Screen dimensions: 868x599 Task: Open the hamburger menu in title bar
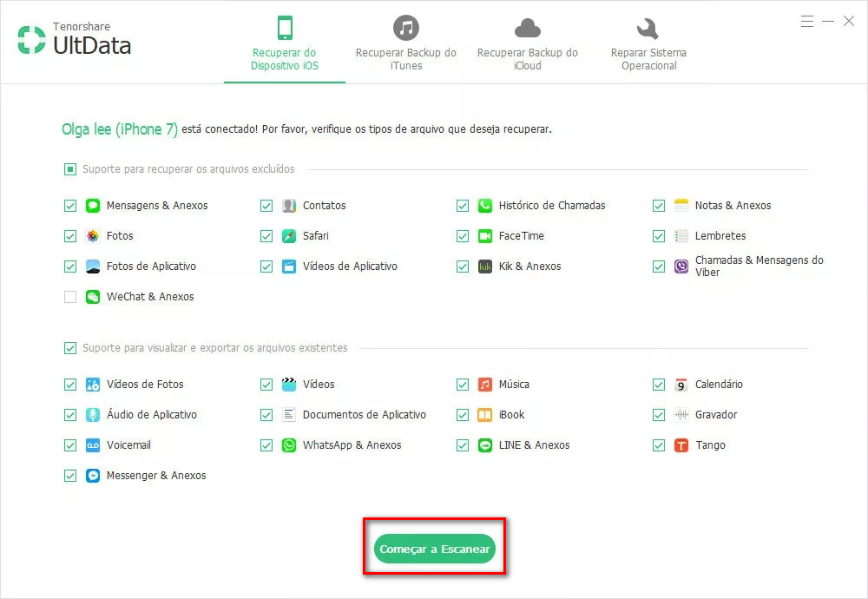click(x=807, y=22)
